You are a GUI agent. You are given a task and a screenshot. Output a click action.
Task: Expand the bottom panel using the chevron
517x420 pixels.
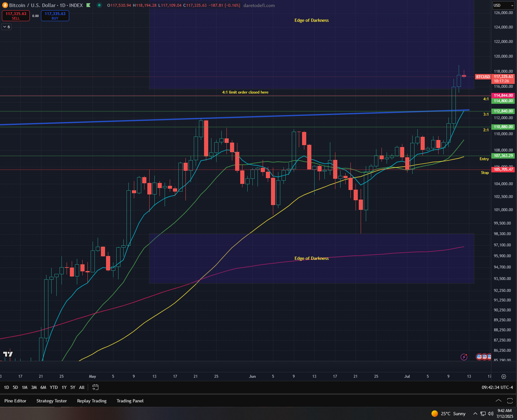click(498, 401)
